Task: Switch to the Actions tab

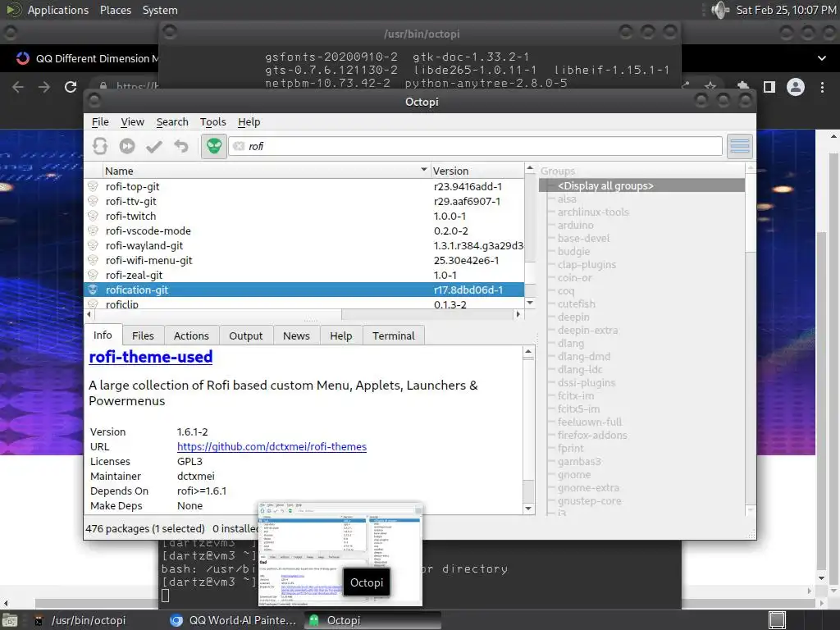Action: (191, 336)
